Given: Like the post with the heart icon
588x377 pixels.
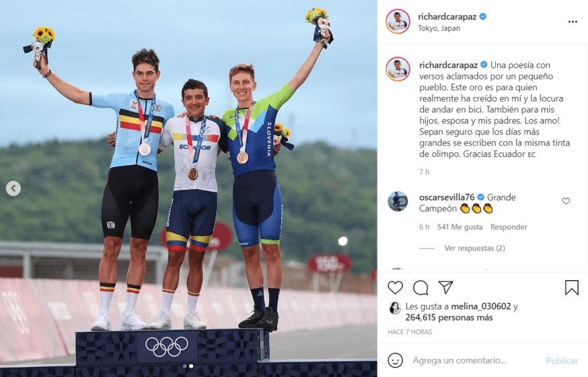Looking at the screenshot, I should pos(395,287).
